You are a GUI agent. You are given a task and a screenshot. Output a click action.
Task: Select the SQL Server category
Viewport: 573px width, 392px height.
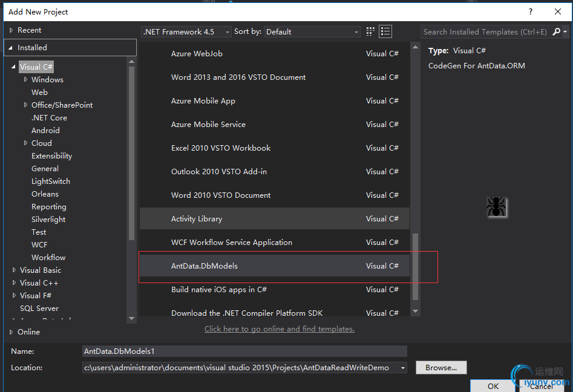click(x=39, y=309)
